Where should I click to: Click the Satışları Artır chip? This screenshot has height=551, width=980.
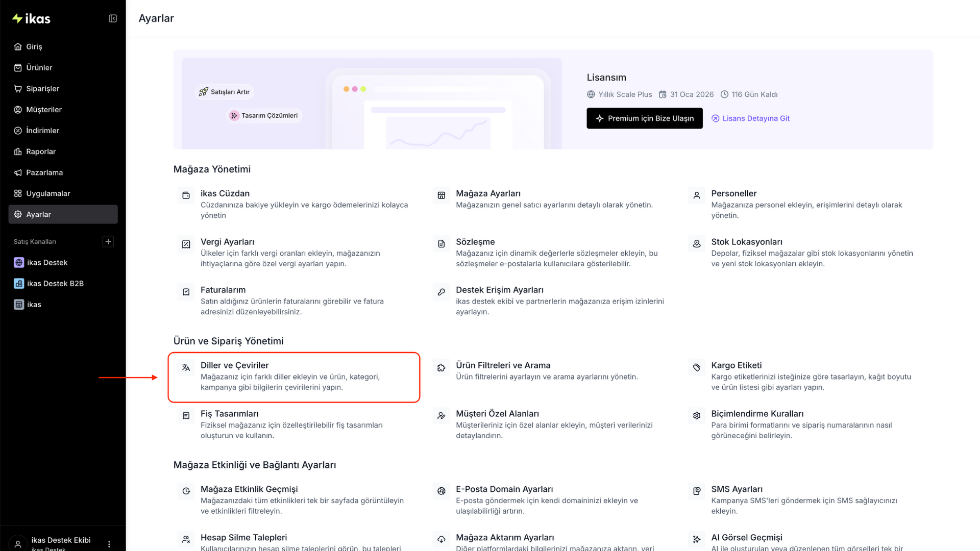click(x=225, y=92)
